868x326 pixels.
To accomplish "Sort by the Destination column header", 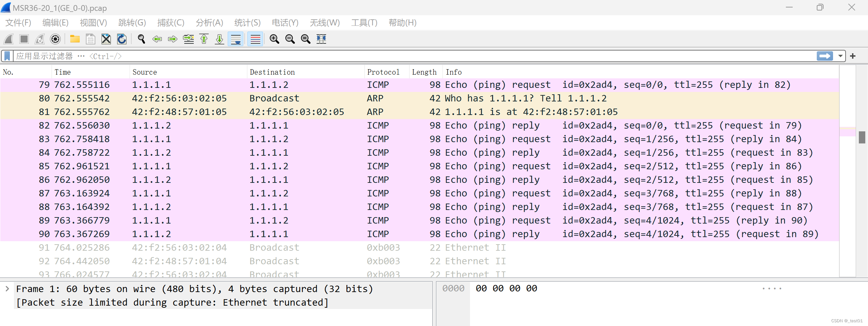I will pos(306,72).
